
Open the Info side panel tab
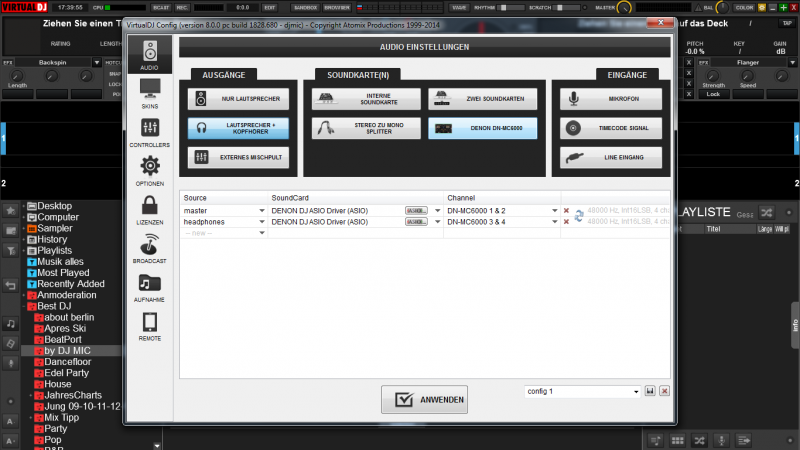coord(795,326)
